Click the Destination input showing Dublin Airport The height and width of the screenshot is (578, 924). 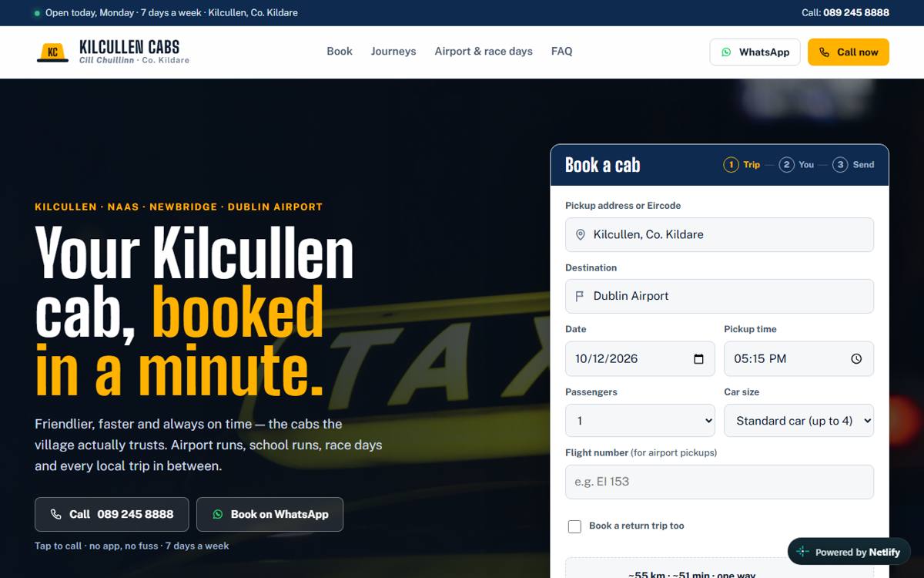[719, 296]
